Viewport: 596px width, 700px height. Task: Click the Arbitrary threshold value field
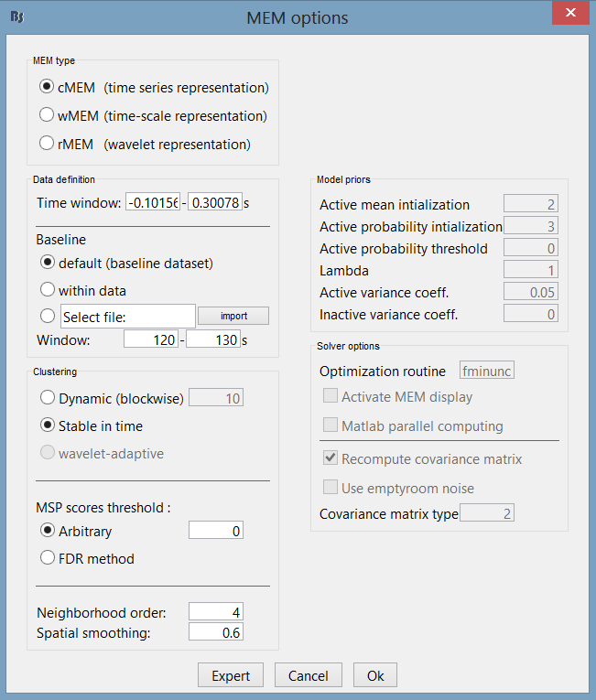pos(216,531)
